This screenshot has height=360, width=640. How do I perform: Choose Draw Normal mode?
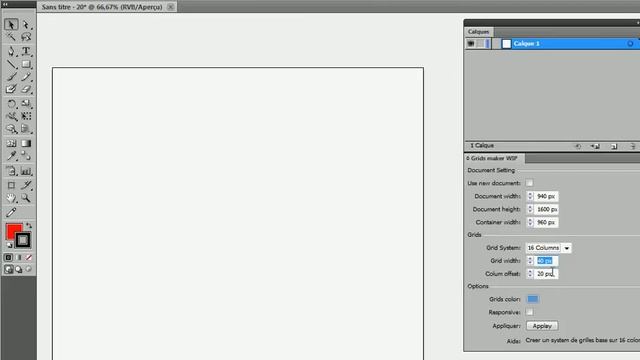tap(8, 269)
